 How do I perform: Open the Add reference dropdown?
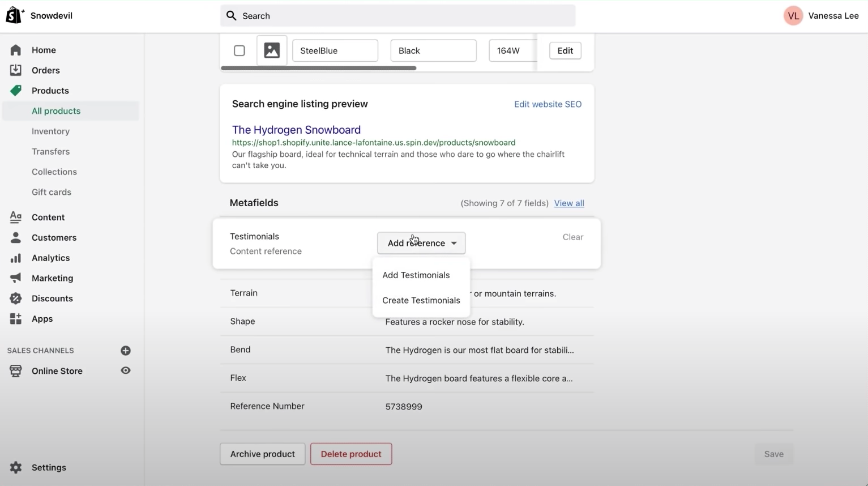pyautogui.click(x=421, y=243)
